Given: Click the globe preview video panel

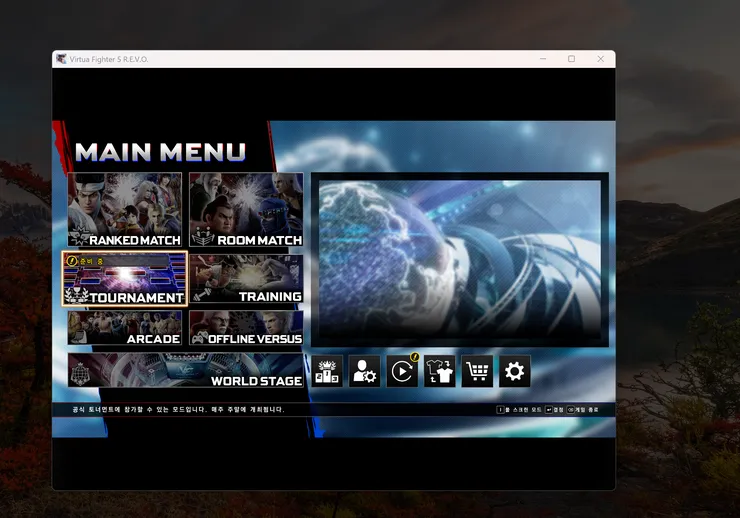Looking at the screenshot, I should (460, 259).
